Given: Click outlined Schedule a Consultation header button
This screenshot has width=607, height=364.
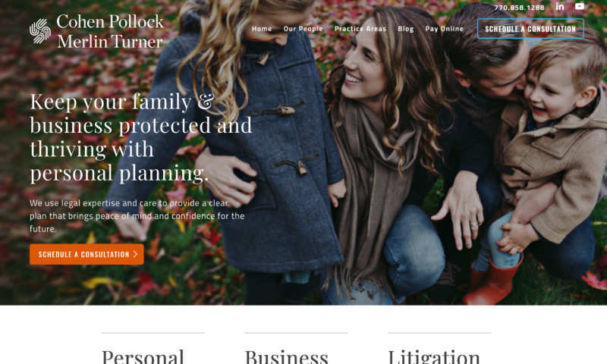Looking at the screenshot, I should pyautogui.click(x=530, y=29).
